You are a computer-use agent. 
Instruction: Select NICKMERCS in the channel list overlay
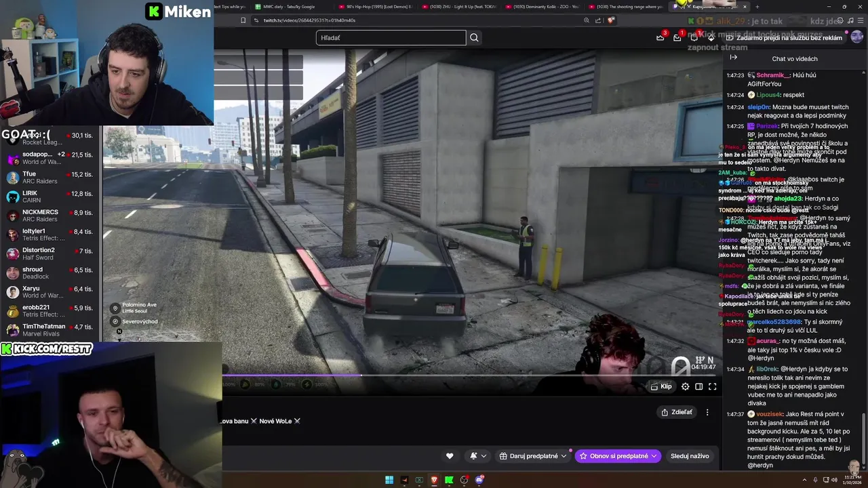[x=51, y=216]
